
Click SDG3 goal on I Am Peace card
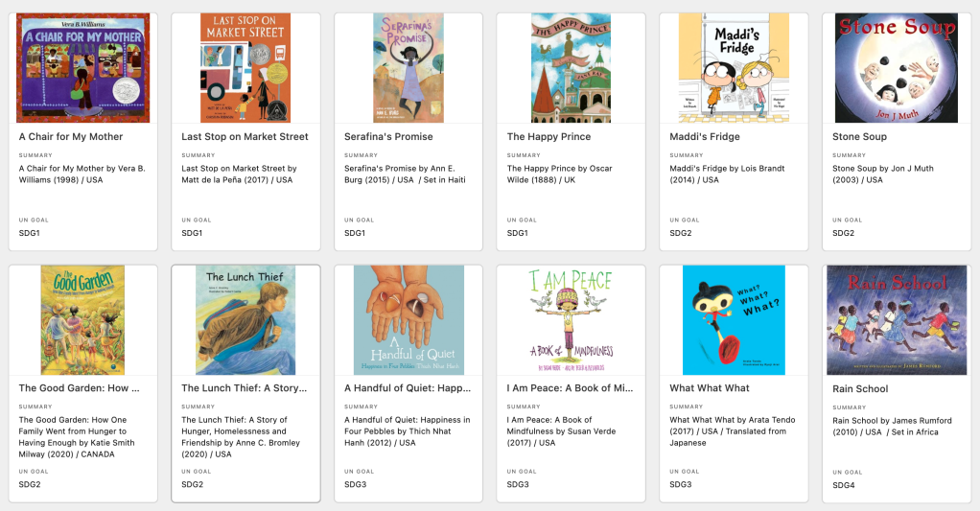point(518,484)
